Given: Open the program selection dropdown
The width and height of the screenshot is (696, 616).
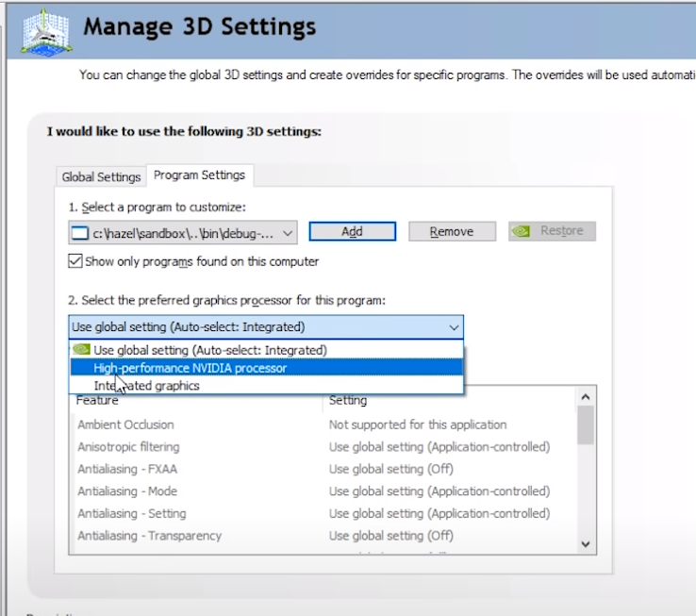Looking at the screenshot, I should click(183, 233).
